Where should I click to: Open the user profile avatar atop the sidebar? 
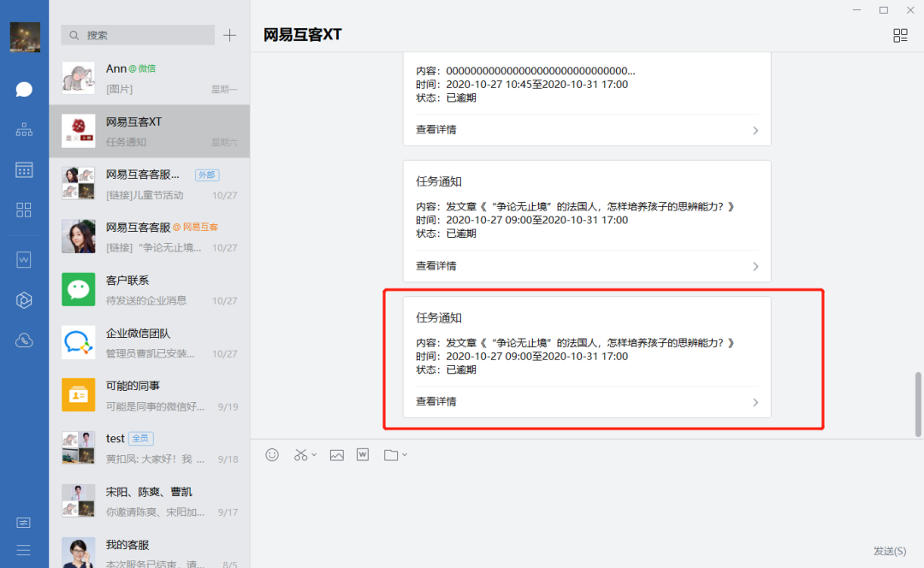coord(26,37)
